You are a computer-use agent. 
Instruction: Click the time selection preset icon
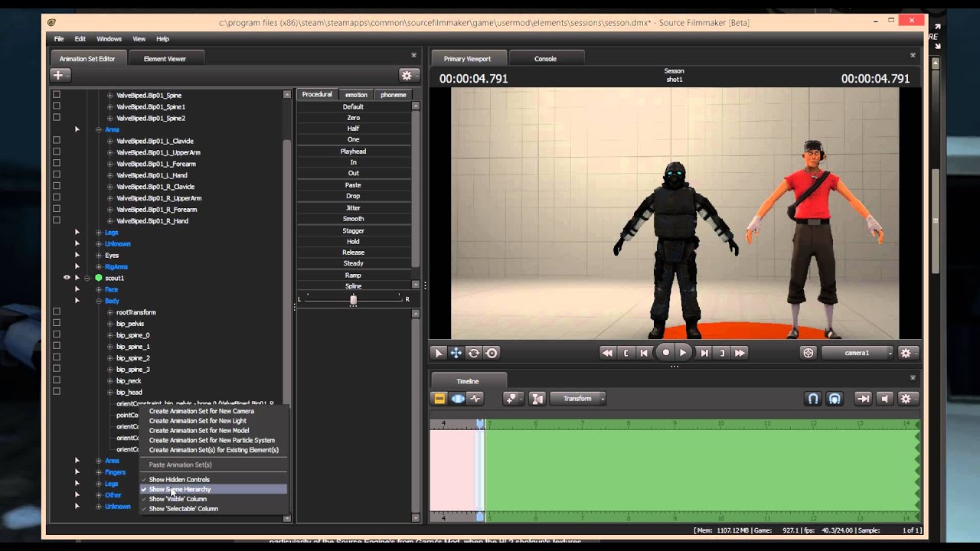(x=537, y=399)
